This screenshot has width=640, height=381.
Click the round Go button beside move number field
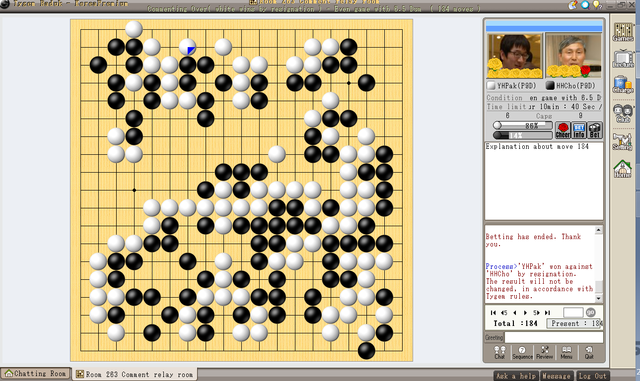591,312
